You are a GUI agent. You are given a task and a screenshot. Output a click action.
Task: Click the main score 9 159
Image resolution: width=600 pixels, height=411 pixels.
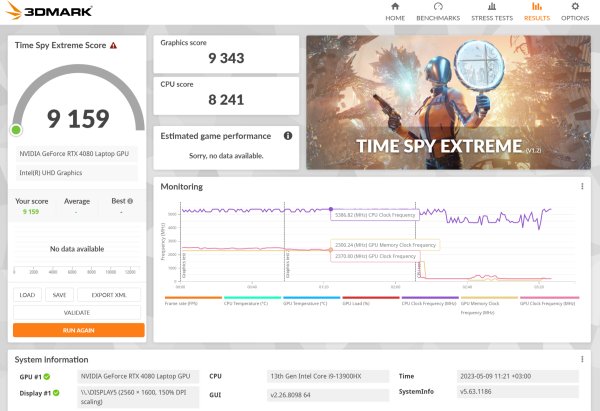coord(78,119)
